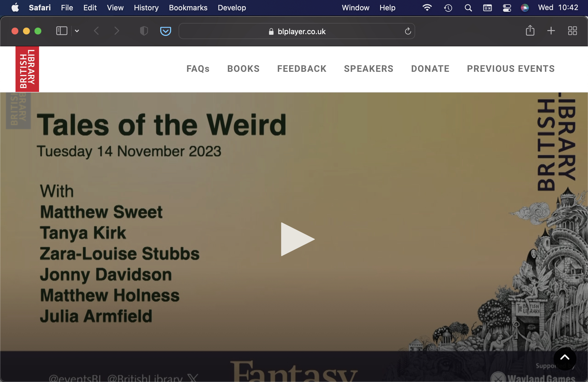Open the Bookmarks menu

point(188,7)
